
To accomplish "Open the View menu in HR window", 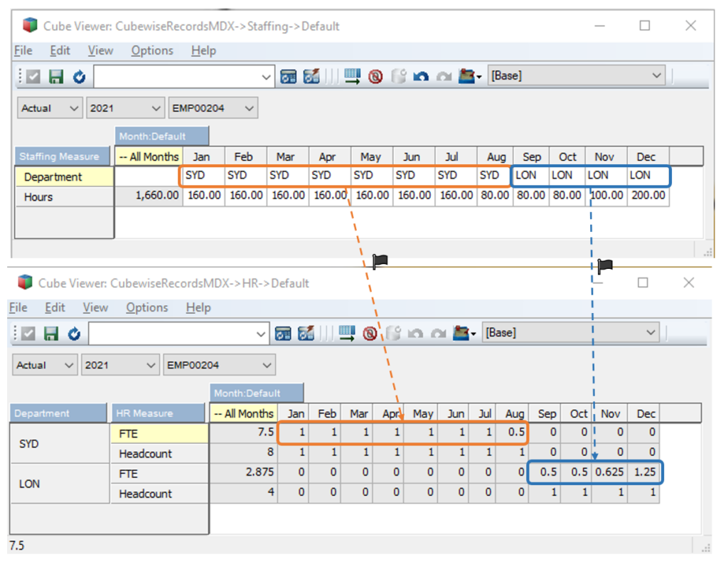I will [x=95, y=307].
